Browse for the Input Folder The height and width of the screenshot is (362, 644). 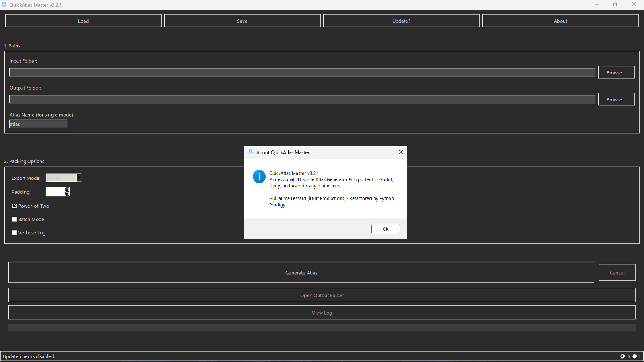coord(616,72)
